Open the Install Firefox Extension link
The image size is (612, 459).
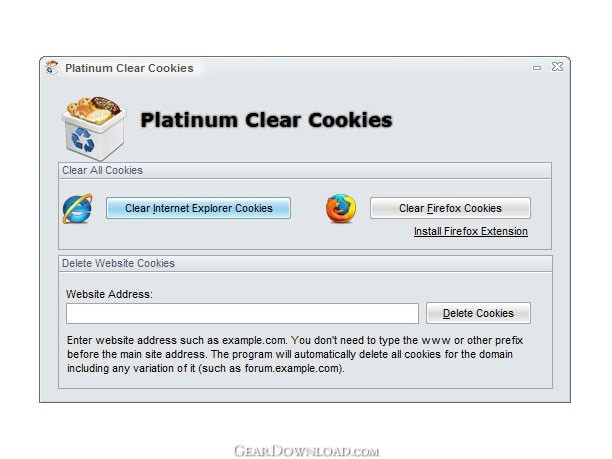[x=471, y=231]
